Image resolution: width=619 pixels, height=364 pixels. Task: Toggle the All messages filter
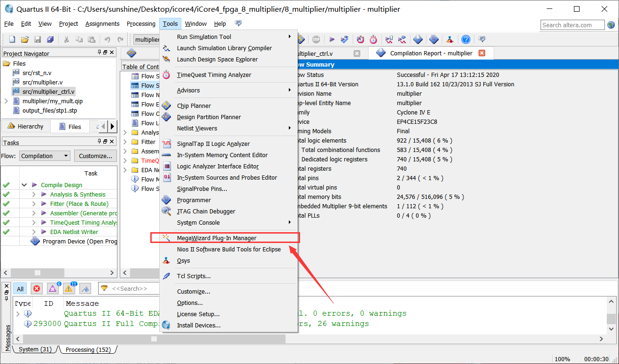tap(20, 288)
